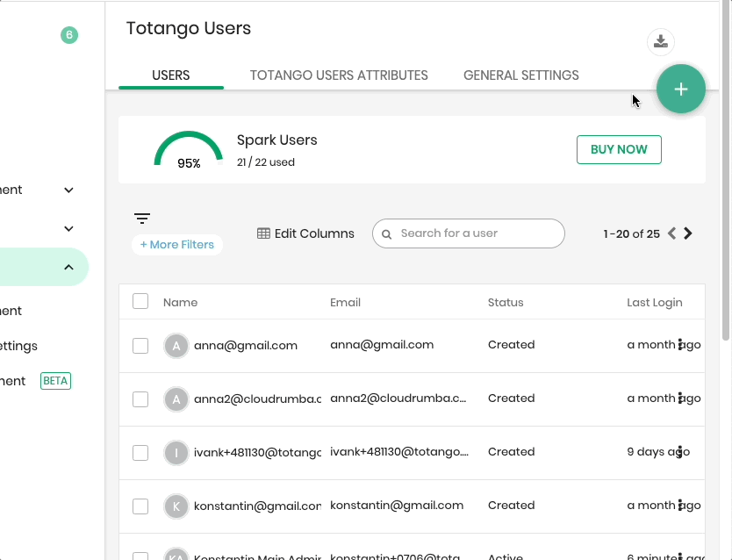Open the three-dot menu for anna2@cloudrumba row
The width and height of the screenshot is (732, 560).
coord(680,398)
